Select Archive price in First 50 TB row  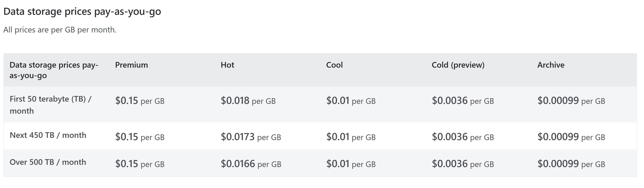571,101
